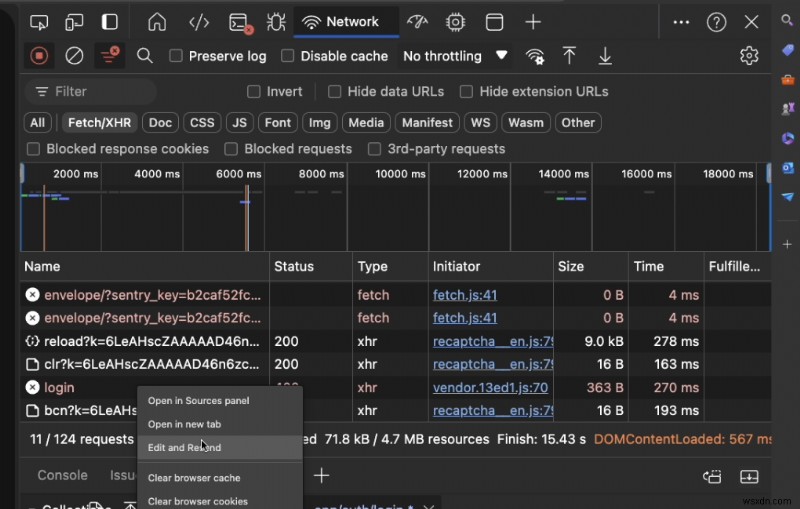Screen dimensions: 800x509
Task: Open network search magnifier
Action: (145, 56)
